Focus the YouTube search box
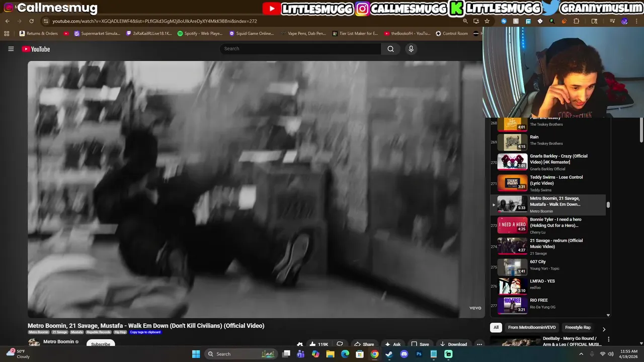This screenshot has width=644, height=362. coord(300,49)
